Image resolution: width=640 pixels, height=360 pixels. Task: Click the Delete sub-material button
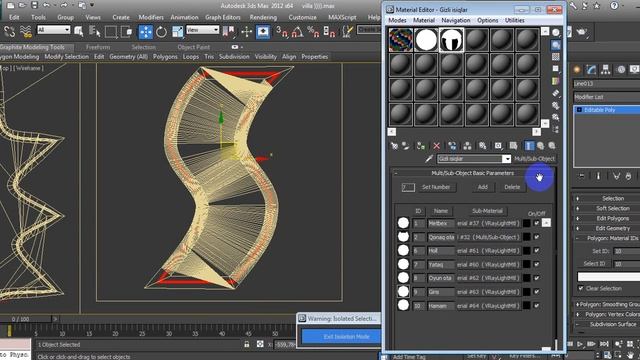(x=512, y=187)
